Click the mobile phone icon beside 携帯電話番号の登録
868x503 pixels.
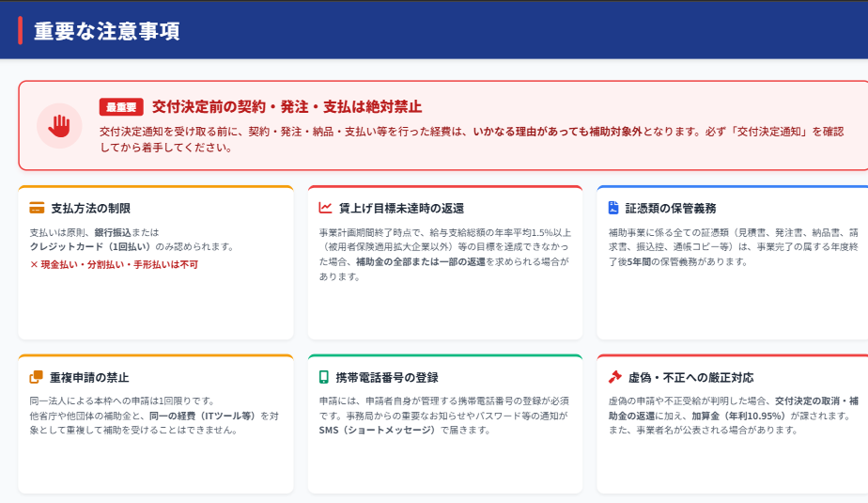(325, 377)
